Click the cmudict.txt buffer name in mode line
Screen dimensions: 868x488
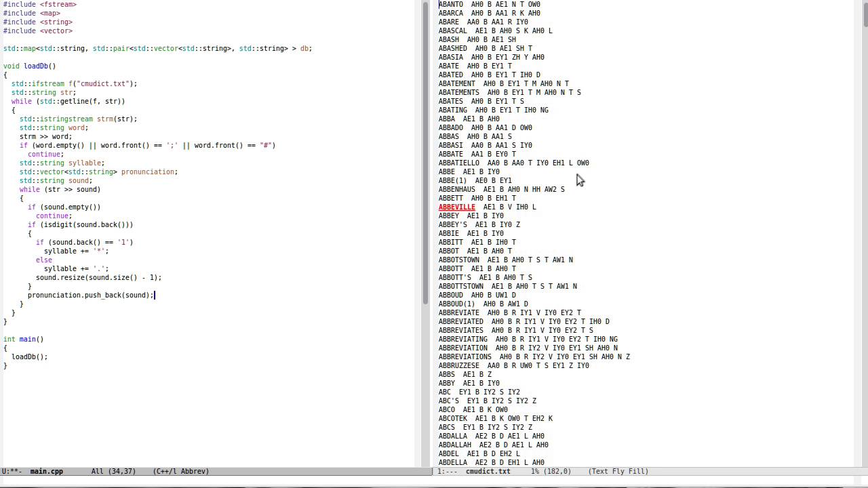click(x=488, y=471)
